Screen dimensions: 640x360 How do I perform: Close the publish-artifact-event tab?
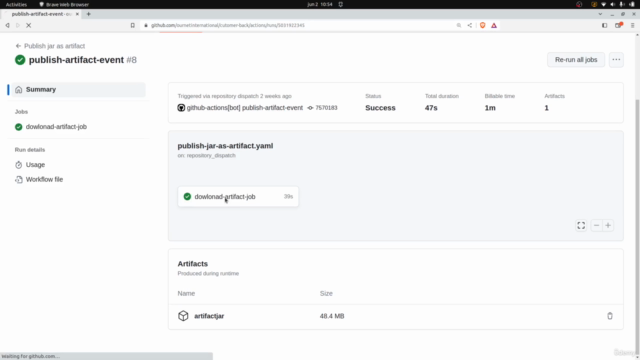point(77,14)
